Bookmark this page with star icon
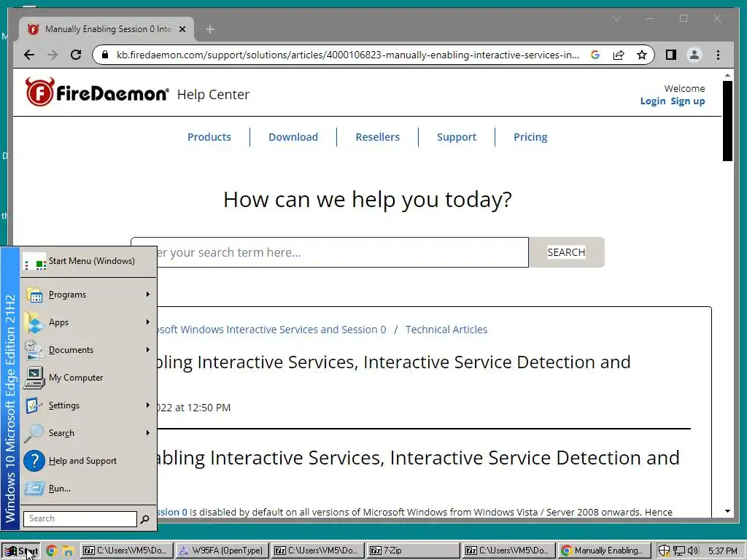Viewport: 747px width, 560px height. 642,55
